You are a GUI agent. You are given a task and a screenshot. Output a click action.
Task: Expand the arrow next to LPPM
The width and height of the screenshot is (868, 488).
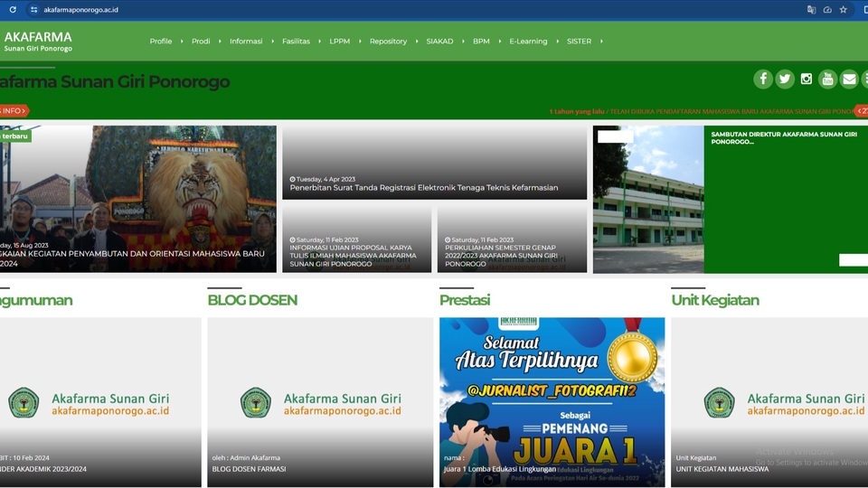360,41
